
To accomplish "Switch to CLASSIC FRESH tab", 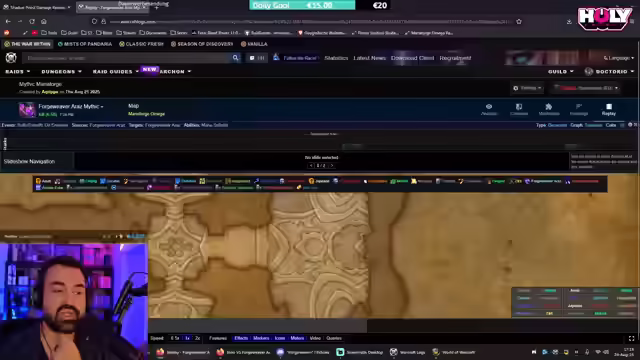I will point(141,44).
